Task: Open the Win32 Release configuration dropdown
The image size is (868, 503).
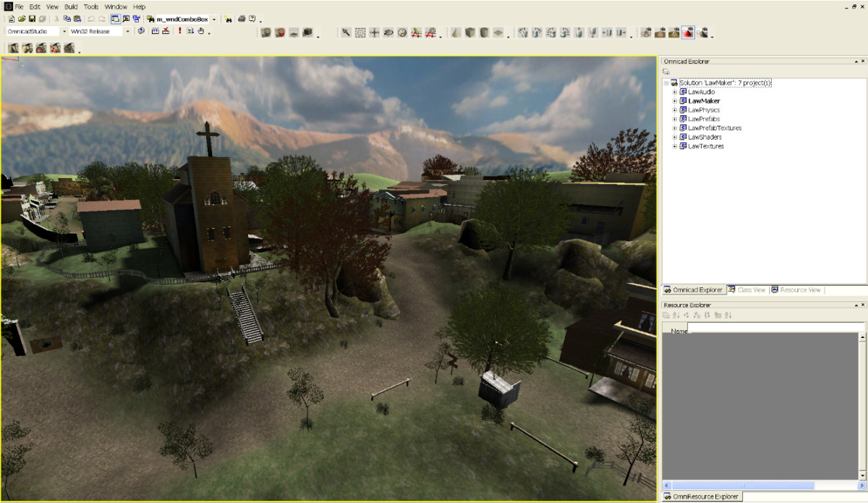Action: (127, 31)
